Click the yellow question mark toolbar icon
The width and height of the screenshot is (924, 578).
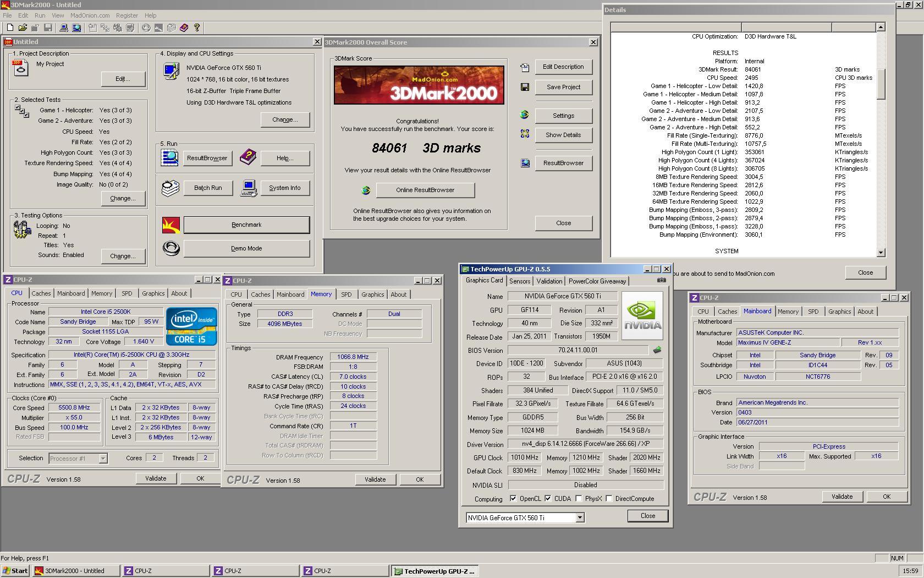pos(197,28)
